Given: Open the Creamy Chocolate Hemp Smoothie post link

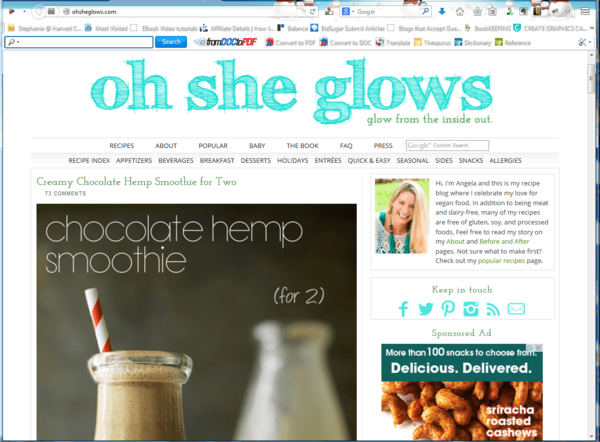Looking at the screenshot, I should 136,182.
